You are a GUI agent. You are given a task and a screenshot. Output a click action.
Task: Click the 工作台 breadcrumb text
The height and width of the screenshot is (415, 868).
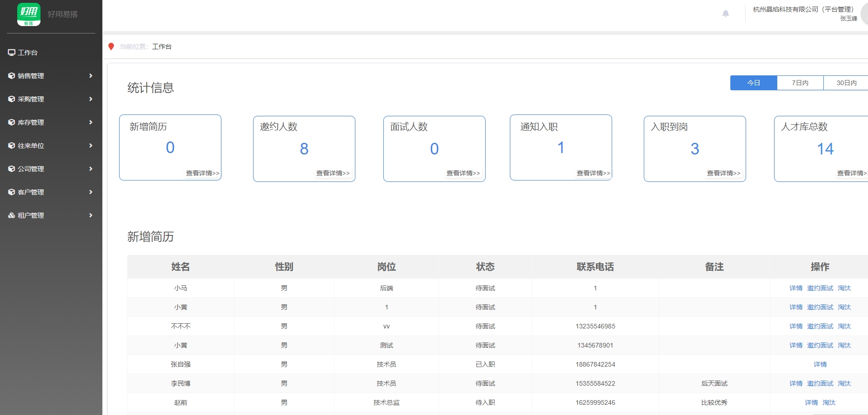(162, 47)
